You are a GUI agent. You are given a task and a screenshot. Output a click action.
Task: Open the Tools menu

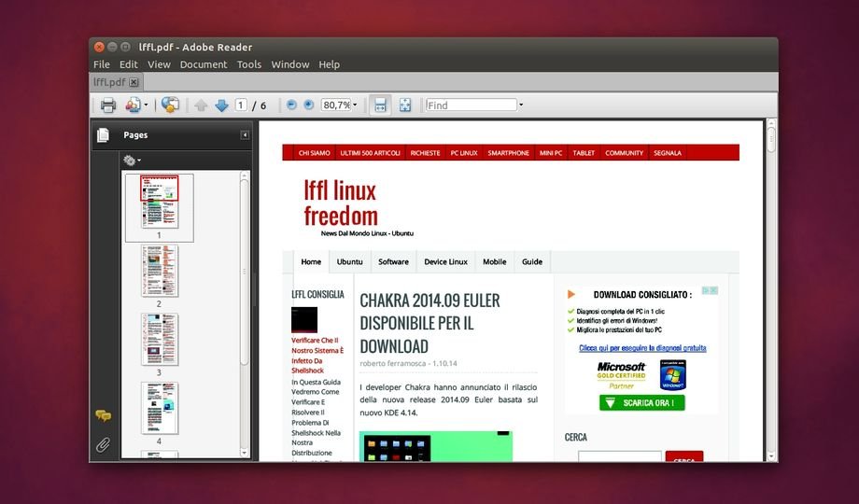coord(249,64)
